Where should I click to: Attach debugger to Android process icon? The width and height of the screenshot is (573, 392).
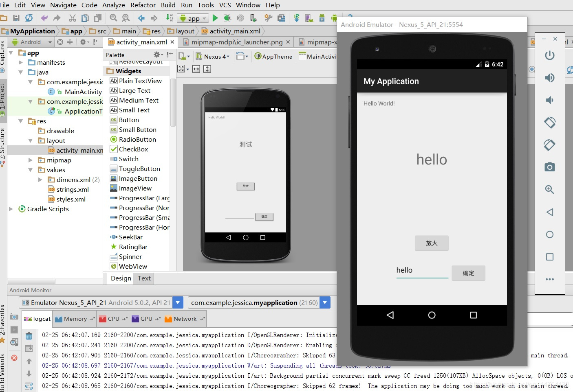click(253, 18)
